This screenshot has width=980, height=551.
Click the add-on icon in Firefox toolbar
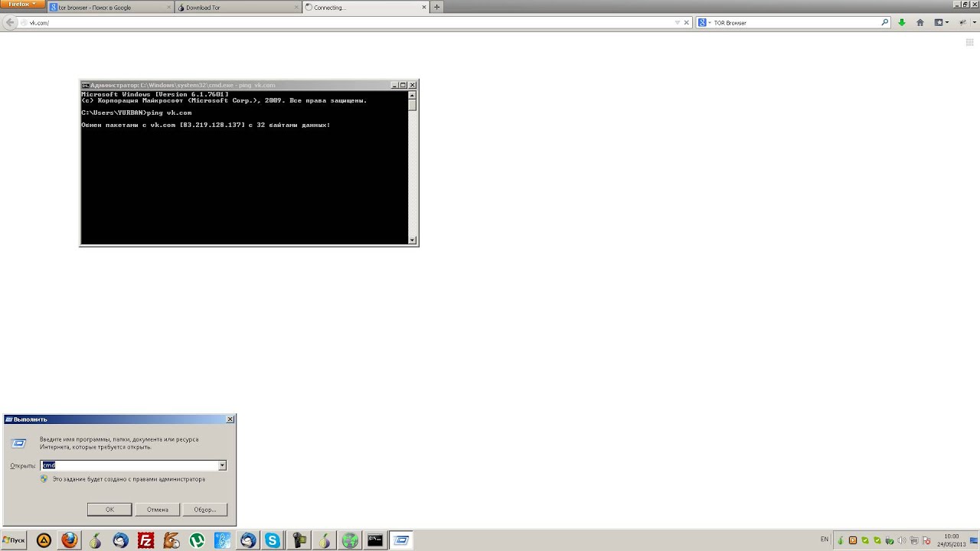point(963,23)
